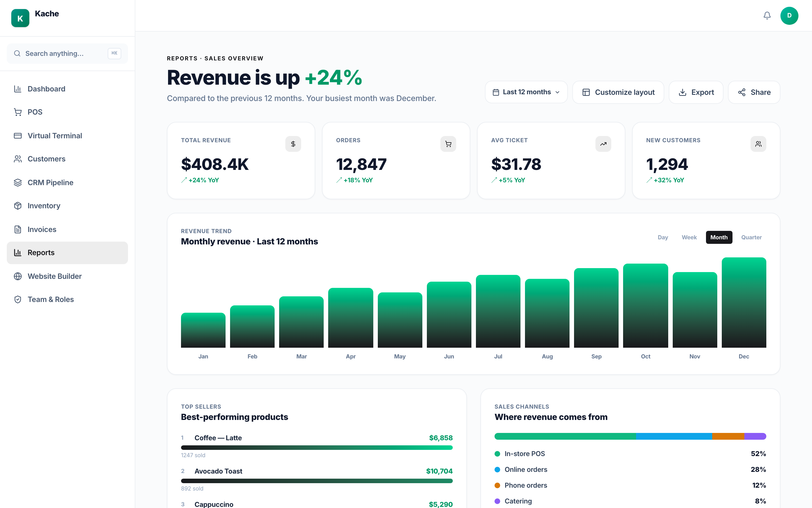Open the notifications bell
This screenshot has width=812, height=508.
(767, 16)
